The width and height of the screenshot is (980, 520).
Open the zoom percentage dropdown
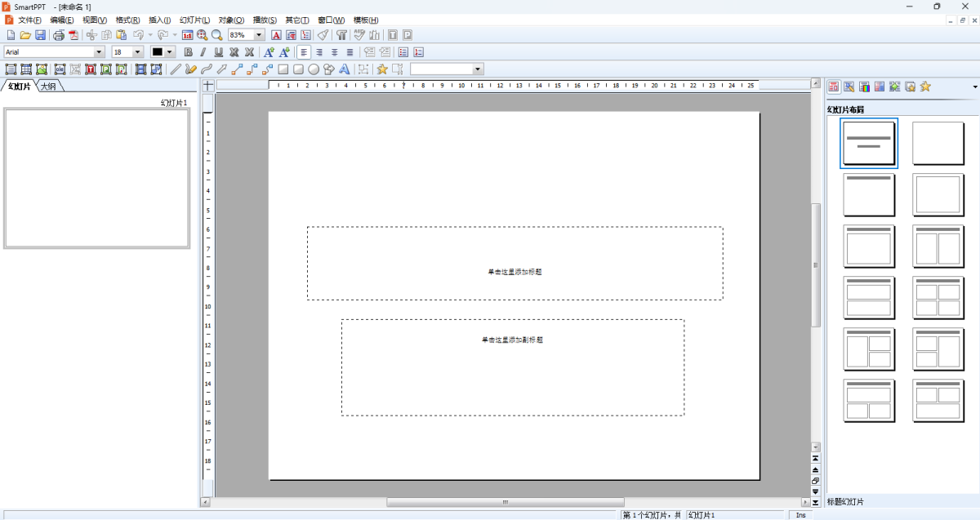(260, 35)
